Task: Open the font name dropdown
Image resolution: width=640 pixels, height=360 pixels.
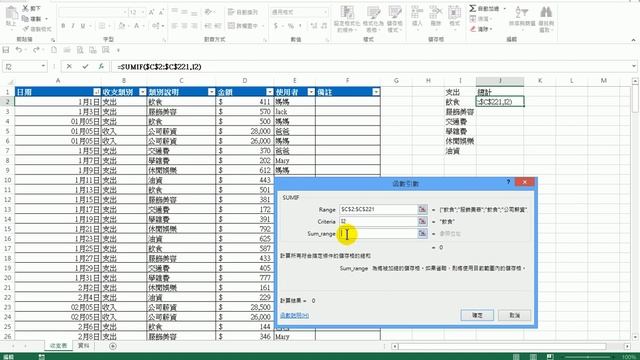Action: (124, 13)
